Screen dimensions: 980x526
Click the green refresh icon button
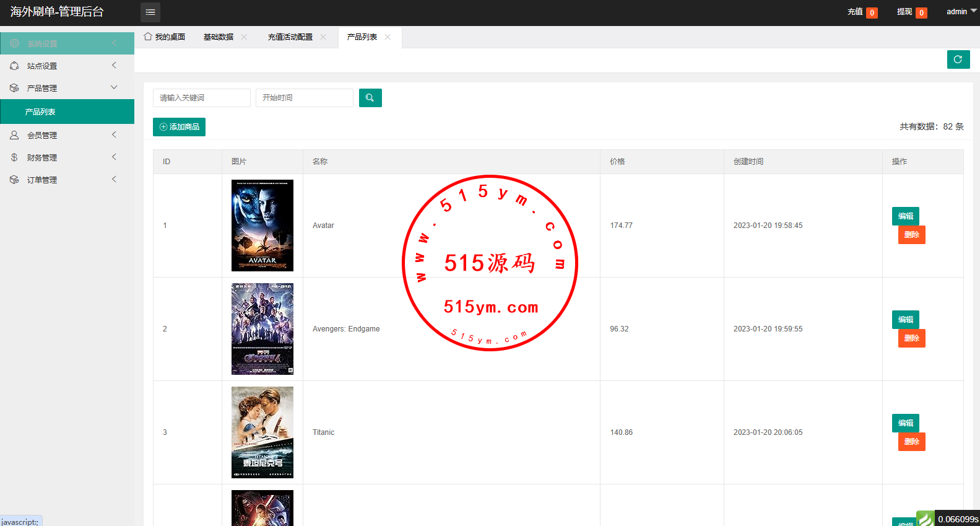click(x=958, y=59)
